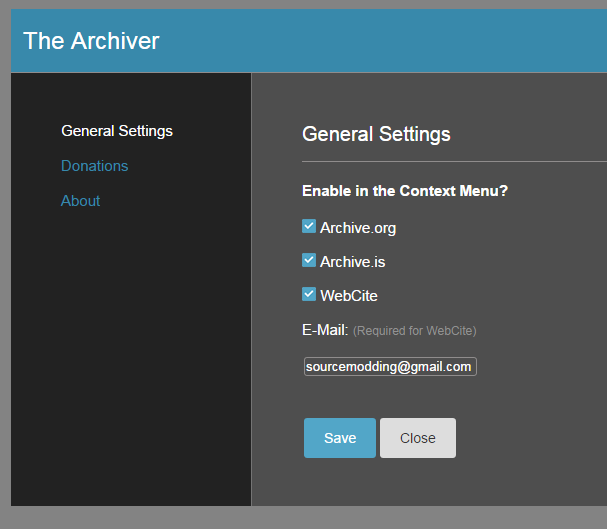The height and width of the screenshot is (529, 607).
Task: Disable the WebCite checkbox
Action: click(x=309, y=294)
